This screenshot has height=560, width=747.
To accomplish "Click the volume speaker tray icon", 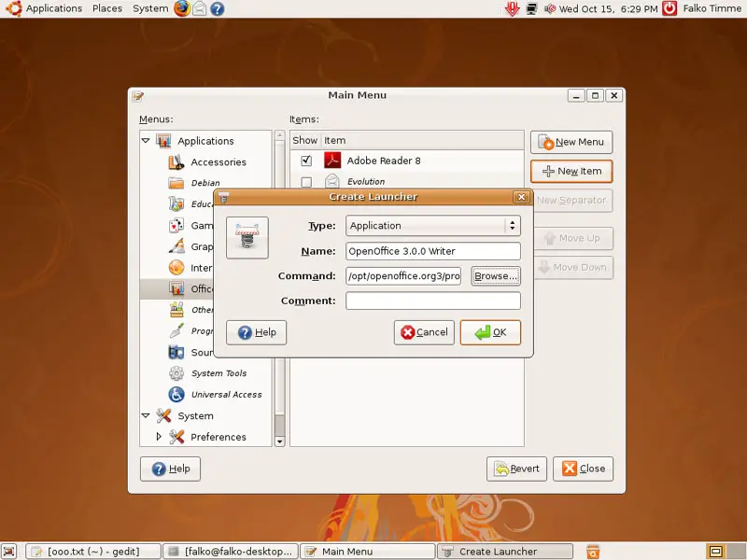I will (x=550, y=8).
